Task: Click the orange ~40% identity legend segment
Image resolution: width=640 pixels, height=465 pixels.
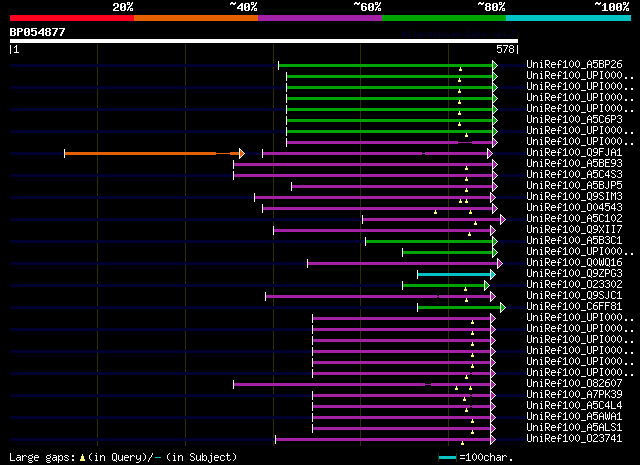Action: point(196,18)
